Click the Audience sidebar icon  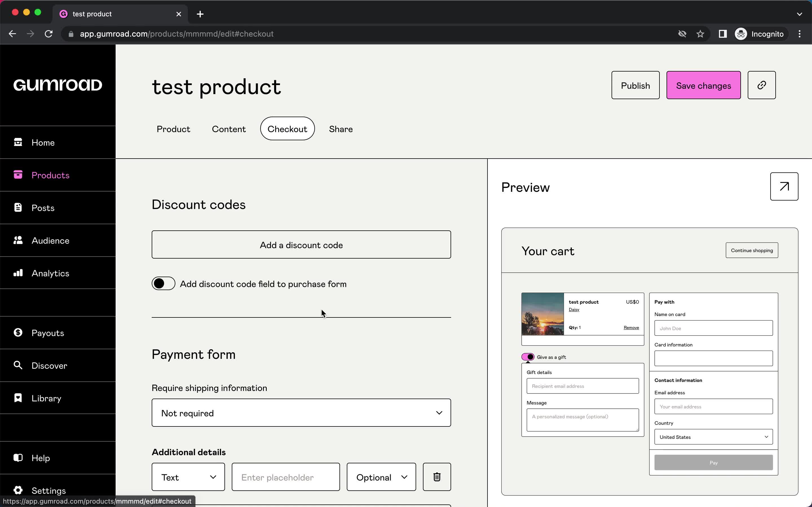18,240
